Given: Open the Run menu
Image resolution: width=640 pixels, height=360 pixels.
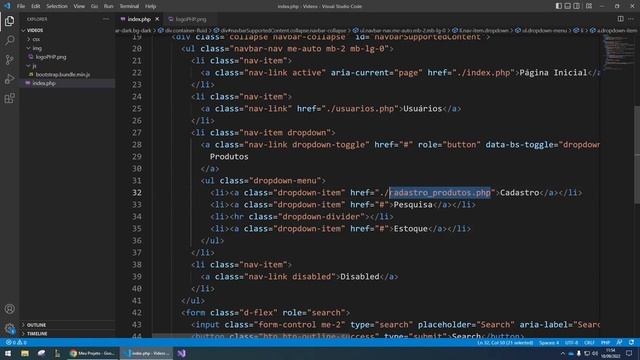Looking at the screenshot, I should (108, 6).
